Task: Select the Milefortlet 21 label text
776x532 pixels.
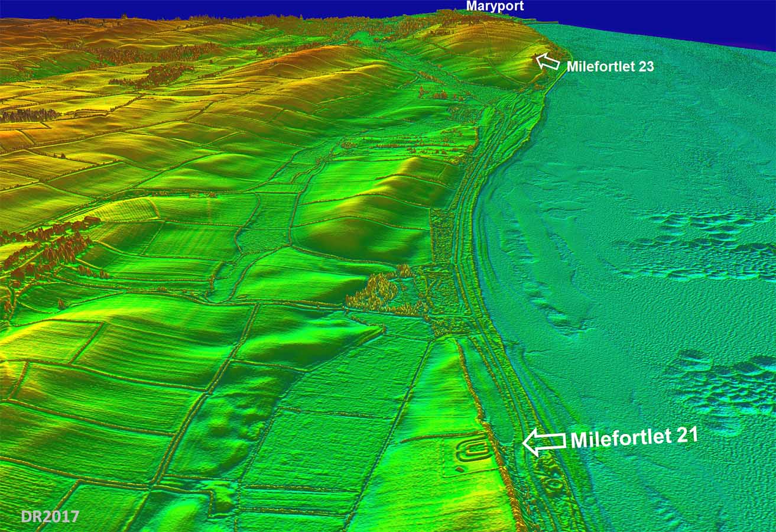Action: [x=634, y=439]
